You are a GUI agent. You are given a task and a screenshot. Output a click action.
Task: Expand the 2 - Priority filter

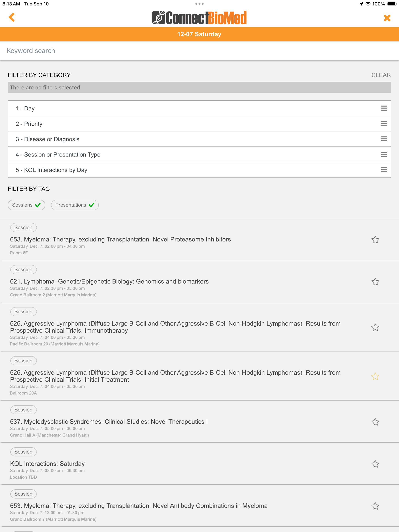click(x=199, y=124)
